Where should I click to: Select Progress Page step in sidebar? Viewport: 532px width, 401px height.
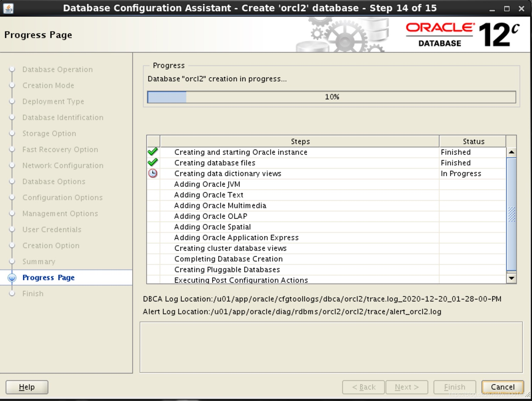pos(49,278)
